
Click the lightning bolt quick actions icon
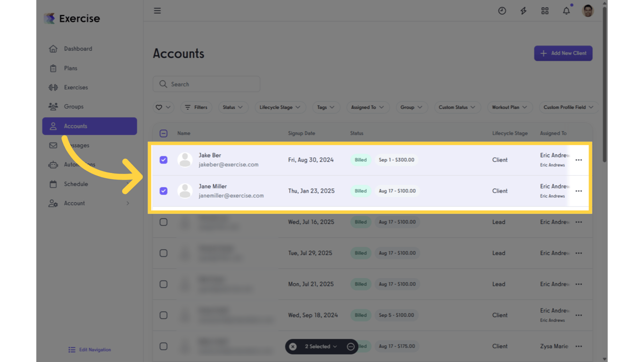pyautogui.click(x=523, y=10)
